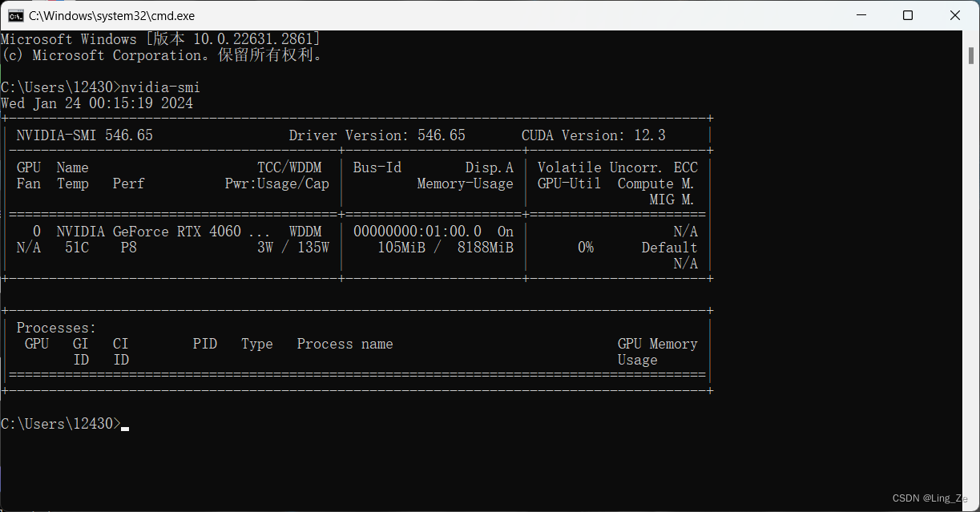Click the cmd.exe icon in title bar
This screenshot has height=512, width=980.
click(15, 15)
